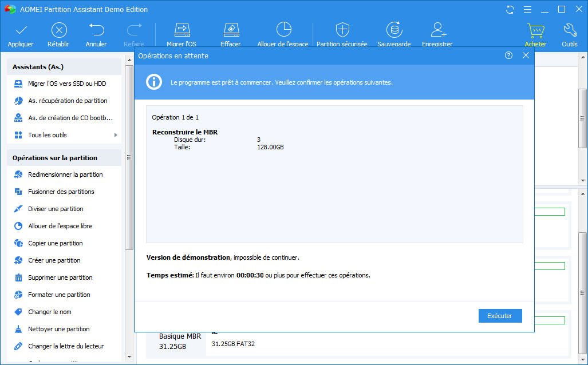Click the Nettoyer une partition broom icon
The image size is (588, 365).
[x=18, y=330]
